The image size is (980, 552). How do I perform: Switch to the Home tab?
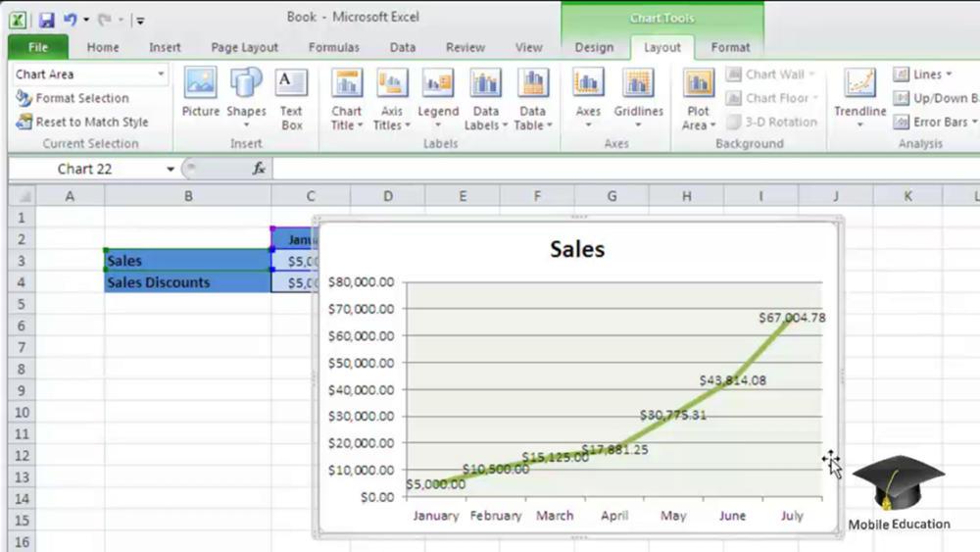103,47
